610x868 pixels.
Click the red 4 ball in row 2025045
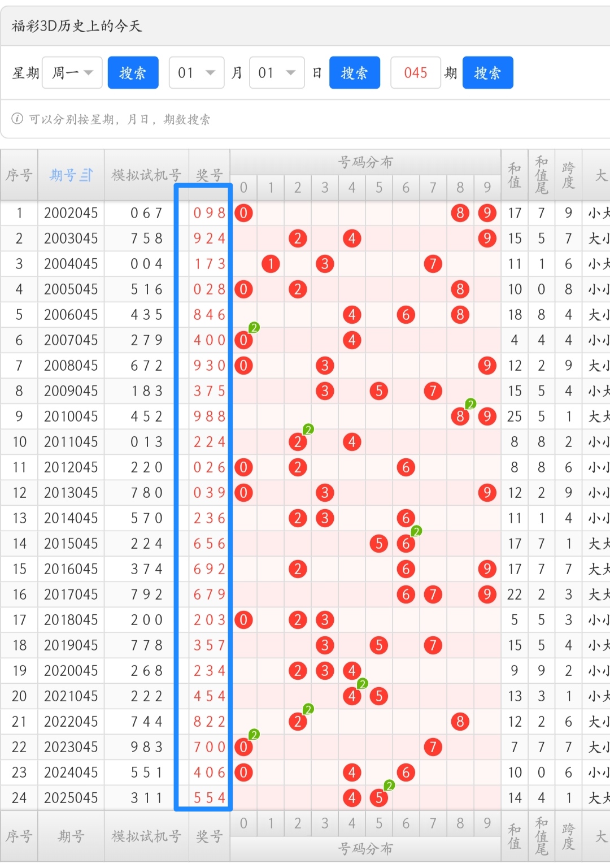click(352, 798)
